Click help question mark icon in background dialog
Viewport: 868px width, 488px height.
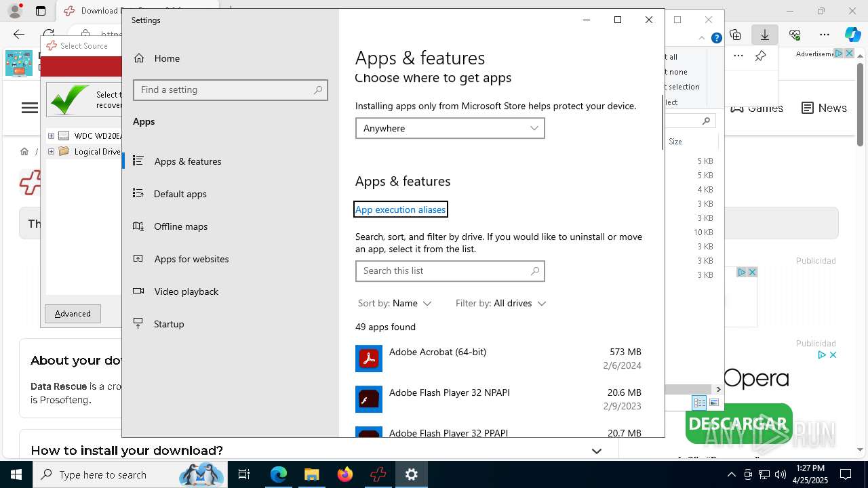[716, 38]
